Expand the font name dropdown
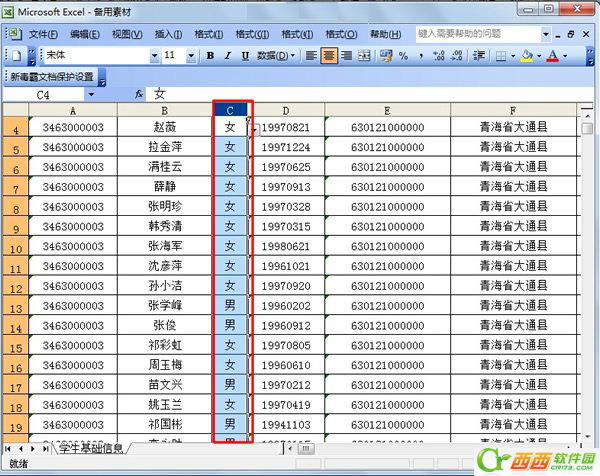The height and width of the screenshot is (476, 600). [x=154, y=56]
